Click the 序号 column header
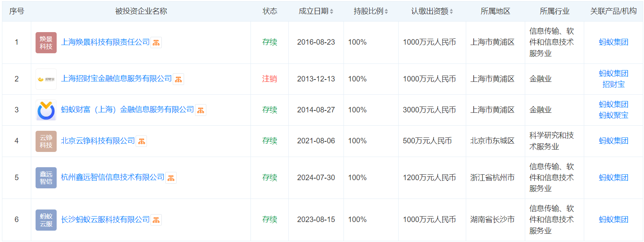Viewport: 644px width, 242px height. [x=17, y=11]
